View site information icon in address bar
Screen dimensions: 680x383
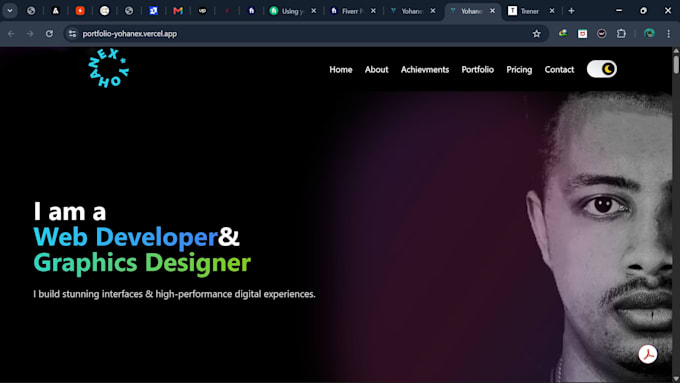[72, 34]
